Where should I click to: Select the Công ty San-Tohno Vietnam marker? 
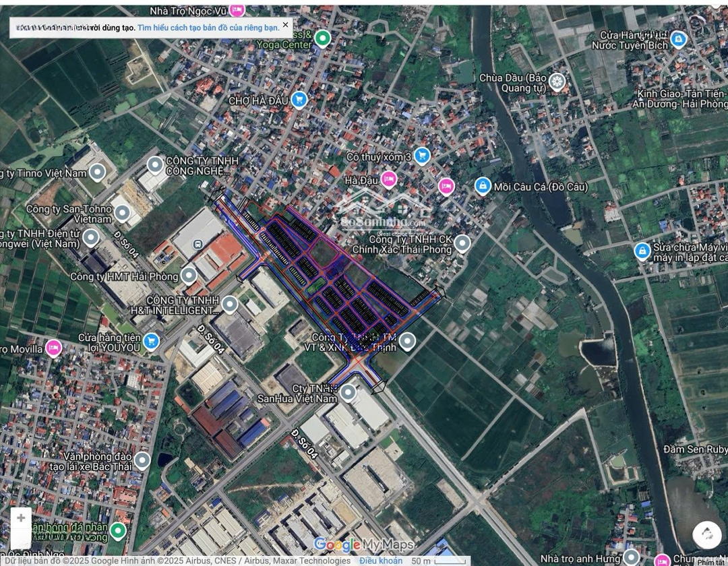pos(122,214)
